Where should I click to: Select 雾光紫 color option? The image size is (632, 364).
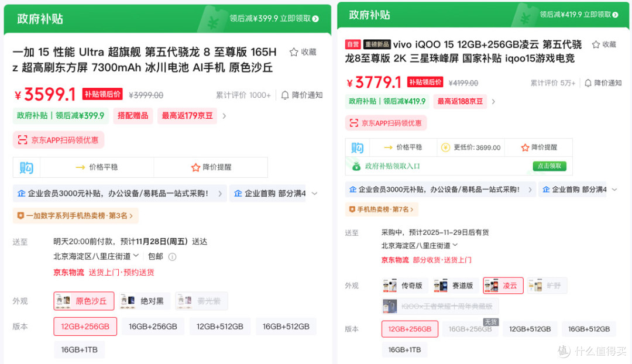coord(201,301)
